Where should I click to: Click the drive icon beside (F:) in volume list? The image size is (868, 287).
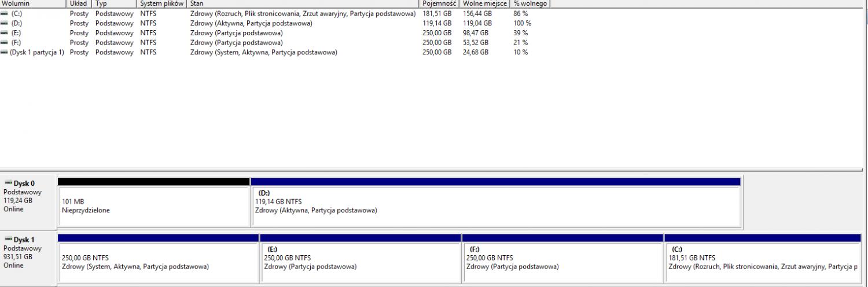[5, 43]
